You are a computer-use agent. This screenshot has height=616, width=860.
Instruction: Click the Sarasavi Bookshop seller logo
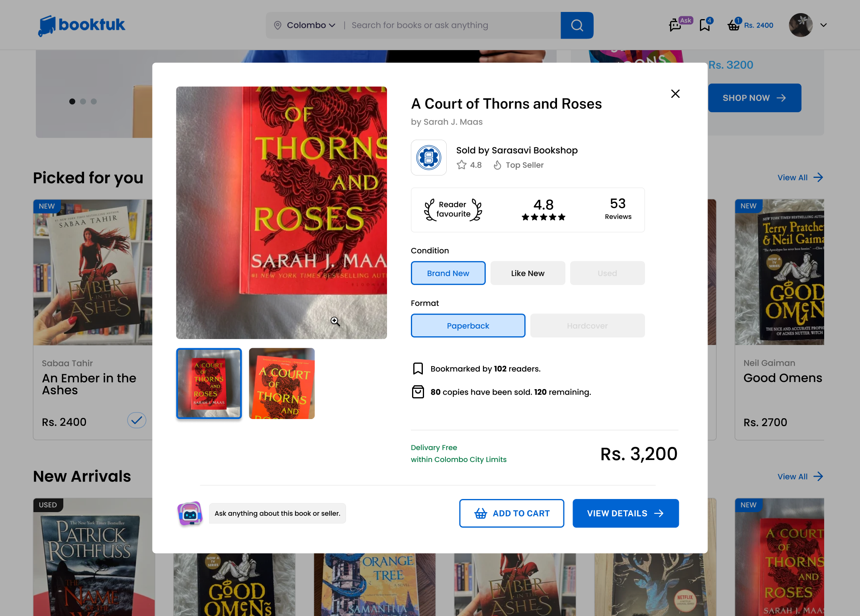point(429,158)
